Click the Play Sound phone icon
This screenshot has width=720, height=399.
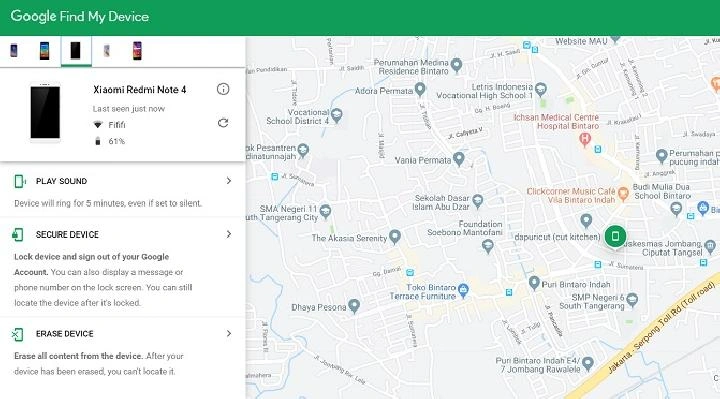click(x=20, y=181)
